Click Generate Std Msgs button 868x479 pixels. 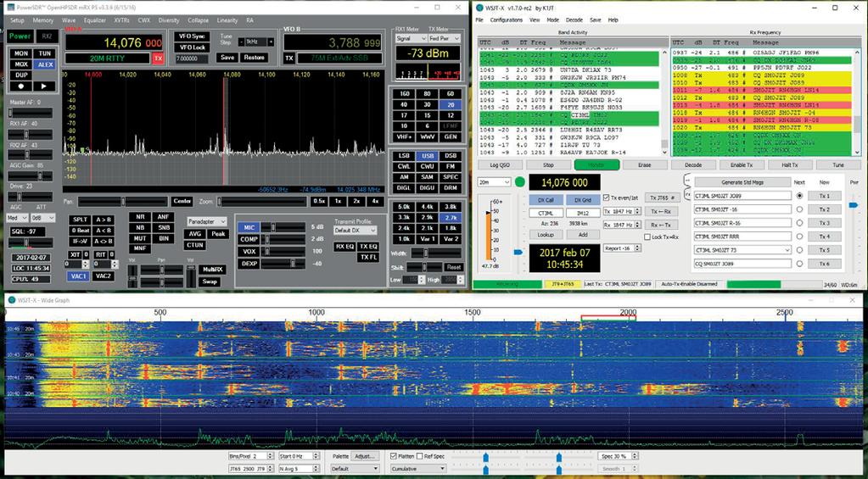[742, 182]
